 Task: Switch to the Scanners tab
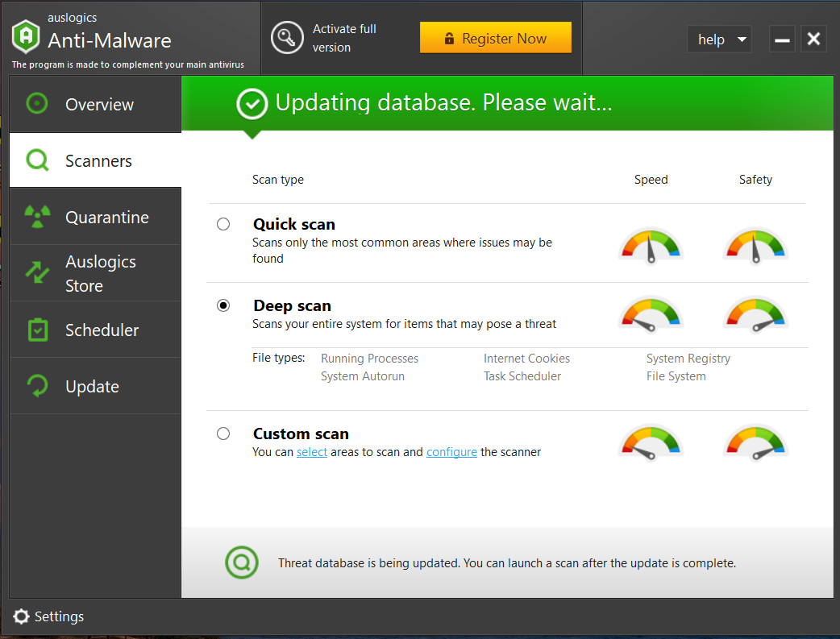(95, 160)
